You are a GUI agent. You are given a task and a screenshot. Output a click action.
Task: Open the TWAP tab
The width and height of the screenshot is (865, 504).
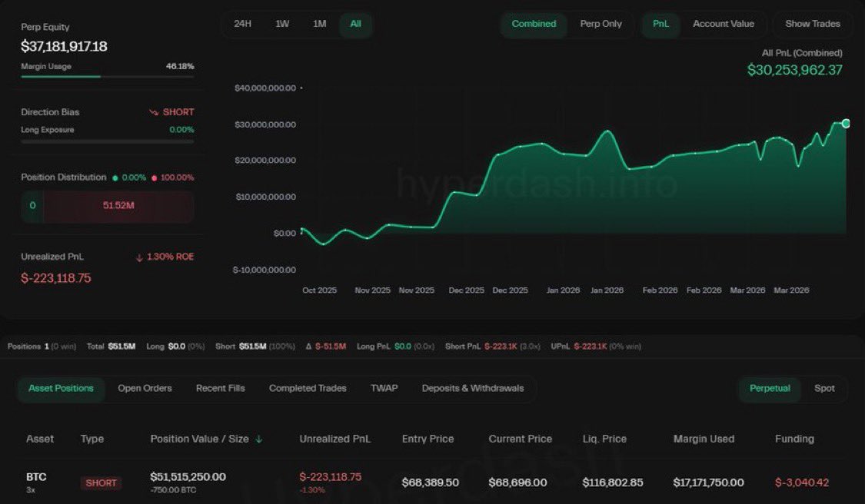384,388
